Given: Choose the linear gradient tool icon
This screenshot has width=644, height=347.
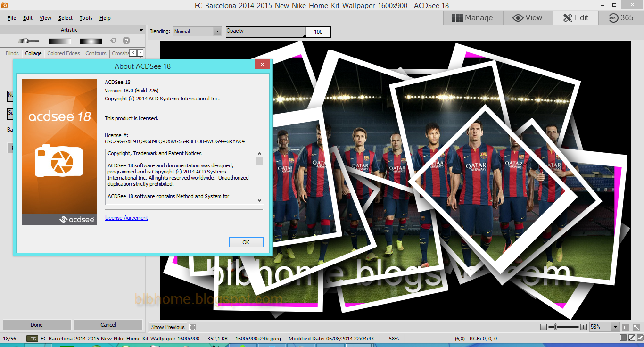Looking at the screenshot, I should coord(60,41).
